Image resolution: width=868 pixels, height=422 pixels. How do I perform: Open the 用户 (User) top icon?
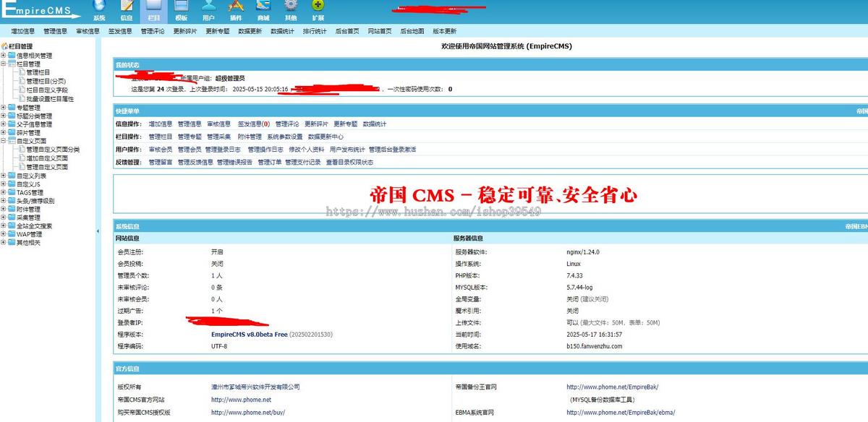(208, 10)
